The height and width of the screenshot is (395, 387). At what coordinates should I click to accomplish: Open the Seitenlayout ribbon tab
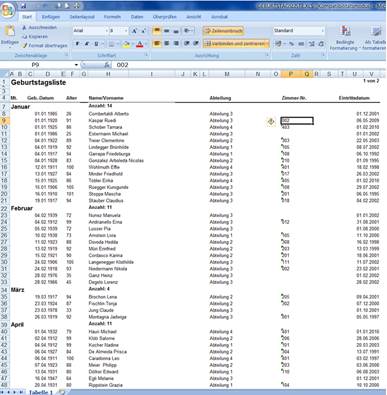(82, 17)
